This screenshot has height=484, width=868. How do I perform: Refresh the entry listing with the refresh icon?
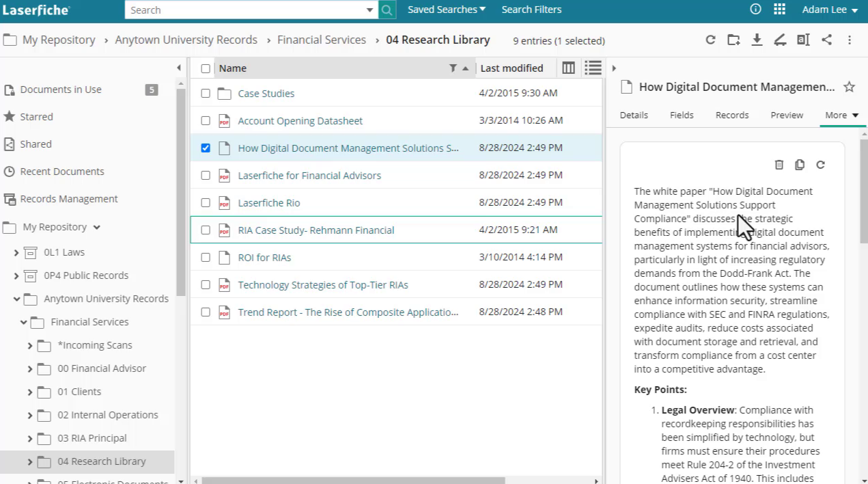click(x=710, y=40)
